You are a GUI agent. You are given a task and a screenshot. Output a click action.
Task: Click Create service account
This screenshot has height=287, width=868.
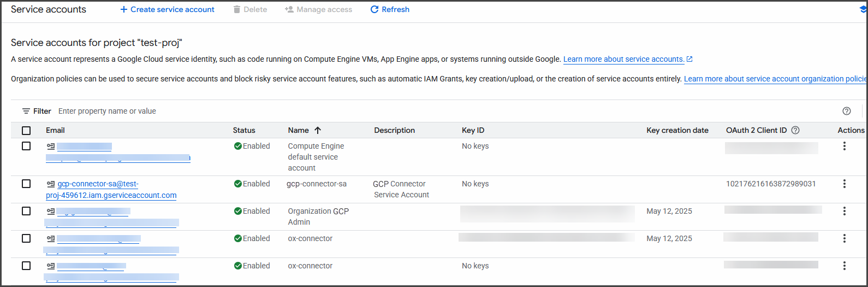[x=167, y=9]
